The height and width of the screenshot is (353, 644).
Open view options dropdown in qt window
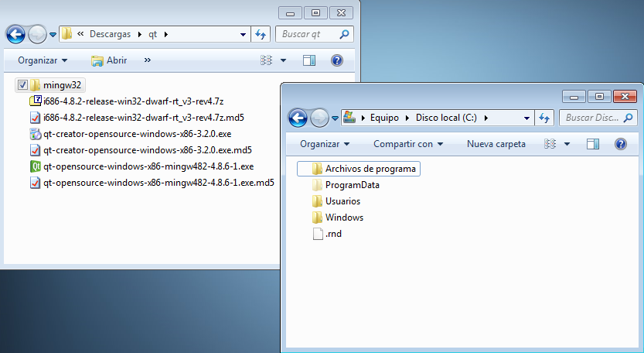(284, 60)
